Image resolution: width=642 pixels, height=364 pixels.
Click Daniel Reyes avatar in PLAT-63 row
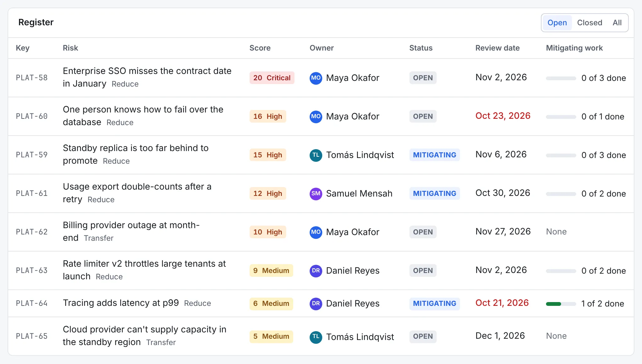(x=316, y=270)
